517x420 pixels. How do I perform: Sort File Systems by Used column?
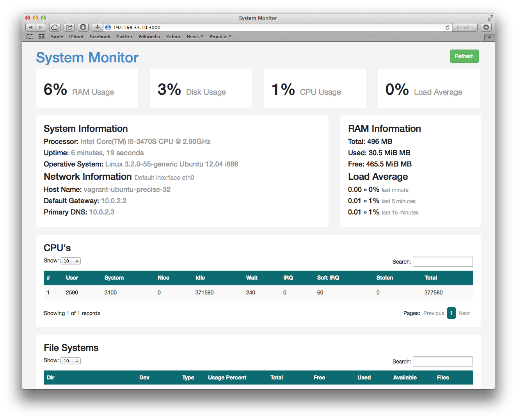tap(364, 377)
